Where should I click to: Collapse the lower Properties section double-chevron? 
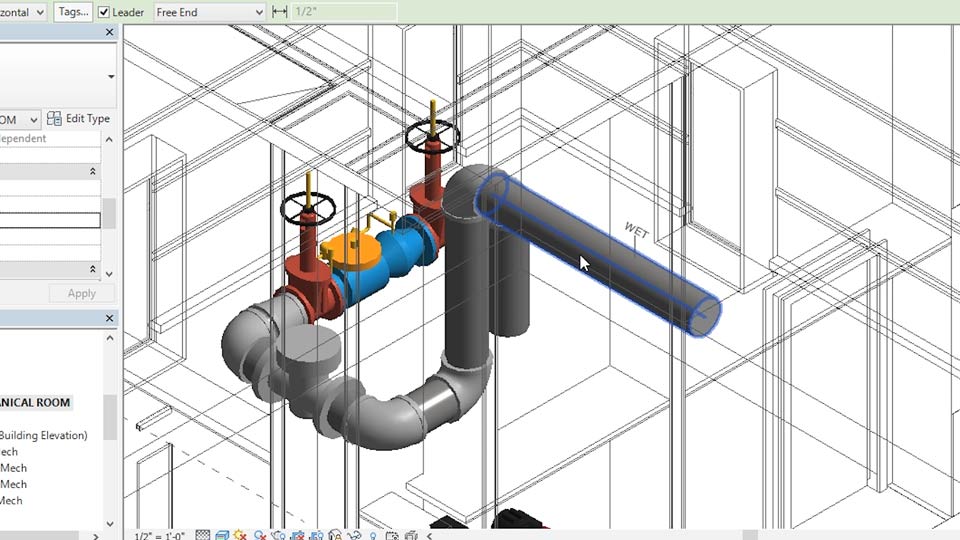point(93,270)
